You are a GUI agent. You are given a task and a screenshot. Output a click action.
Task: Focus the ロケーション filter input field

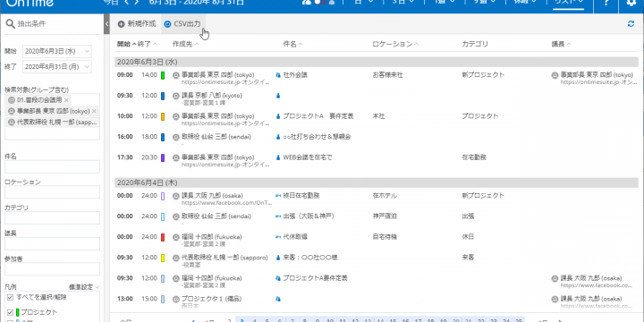tap(52, 192)
